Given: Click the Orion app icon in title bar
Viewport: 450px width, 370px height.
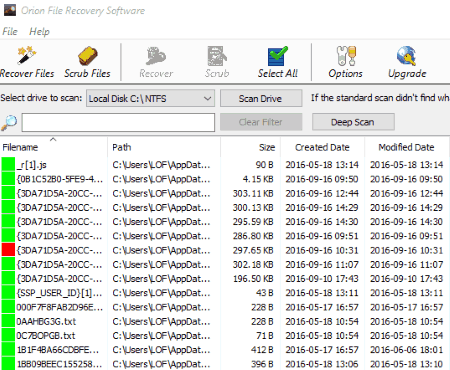Looking at the screenshot, I should pyautogui.click(x=10, y=10).
